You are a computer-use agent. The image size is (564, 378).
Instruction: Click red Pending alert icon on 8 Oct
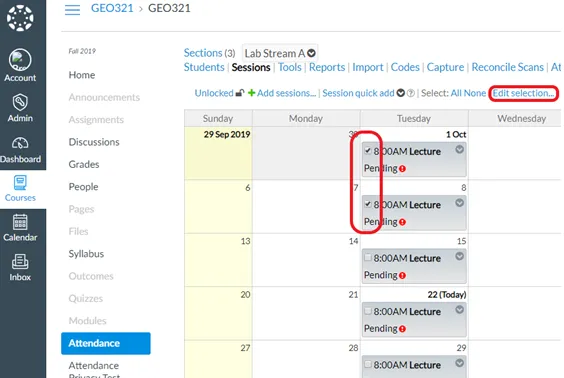tap(402, 222)
